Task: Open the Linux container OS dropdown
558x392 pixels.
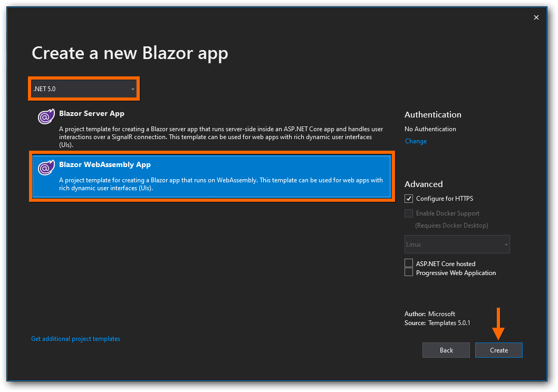Action: pos(457,244)
